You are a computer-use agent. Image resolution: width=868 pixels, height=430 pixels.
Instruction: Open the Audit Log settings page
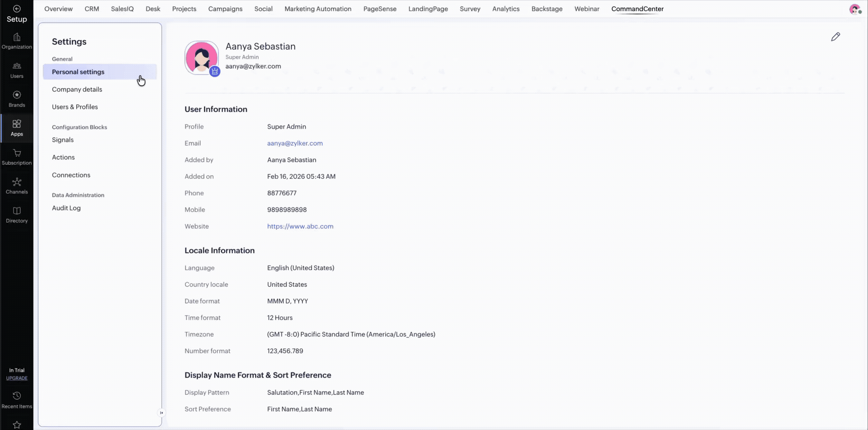[66, 208]
